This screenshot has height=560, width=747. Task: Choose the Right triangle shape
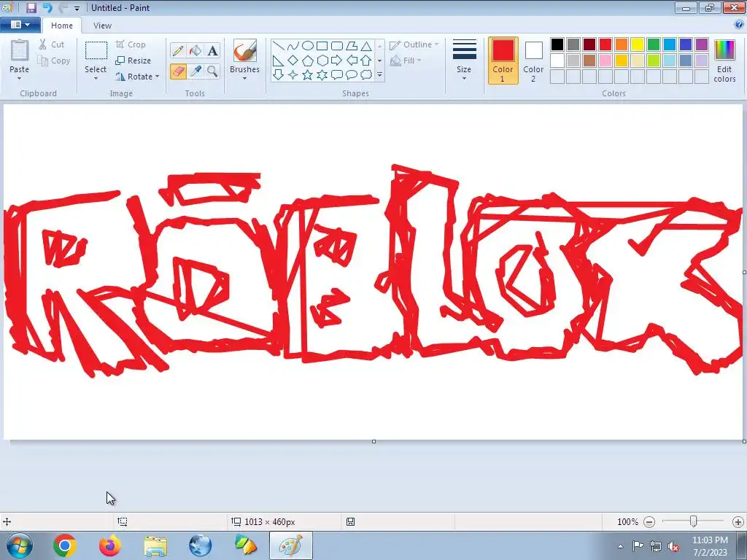click(278, 61)
